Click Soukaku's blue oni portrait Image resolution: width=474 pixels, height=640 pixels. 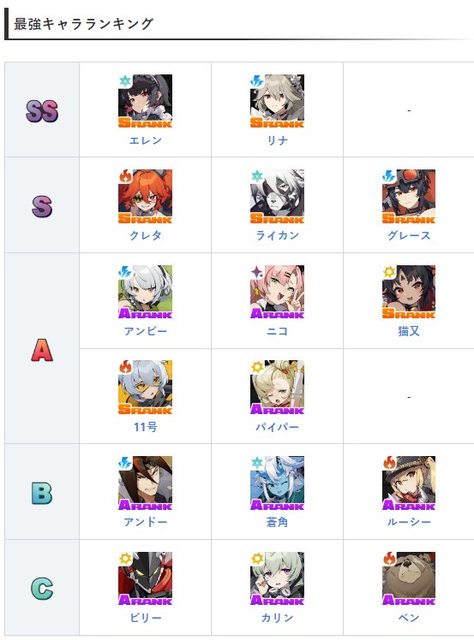[277, 483]
